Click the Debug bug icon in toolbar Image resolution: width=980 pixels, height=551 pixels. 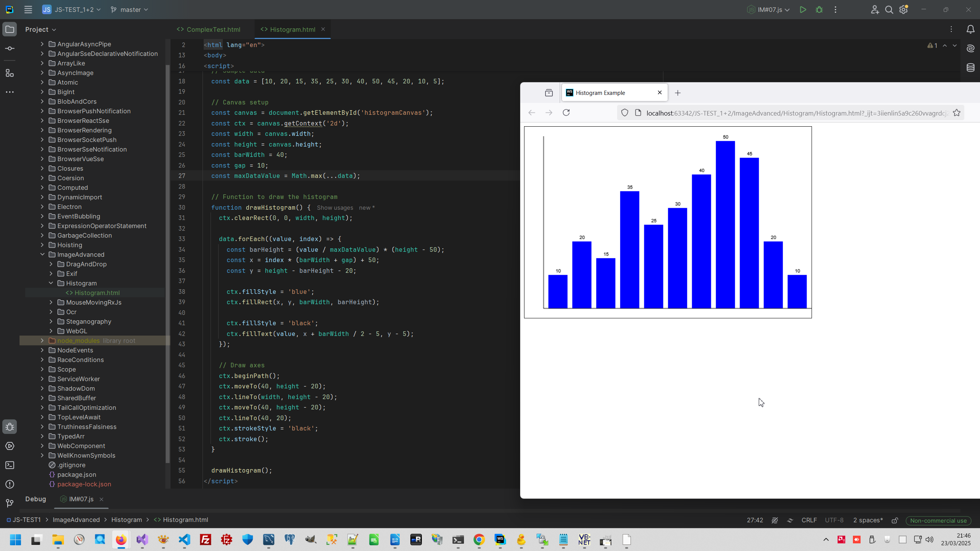coord(819,10)
